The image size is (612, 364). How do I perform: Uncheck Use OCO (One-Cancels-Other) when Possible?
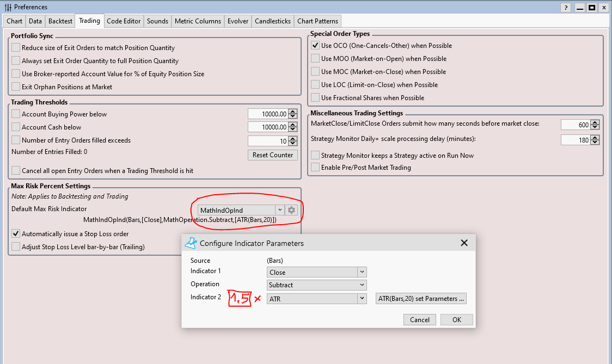(x=315, y=46)
